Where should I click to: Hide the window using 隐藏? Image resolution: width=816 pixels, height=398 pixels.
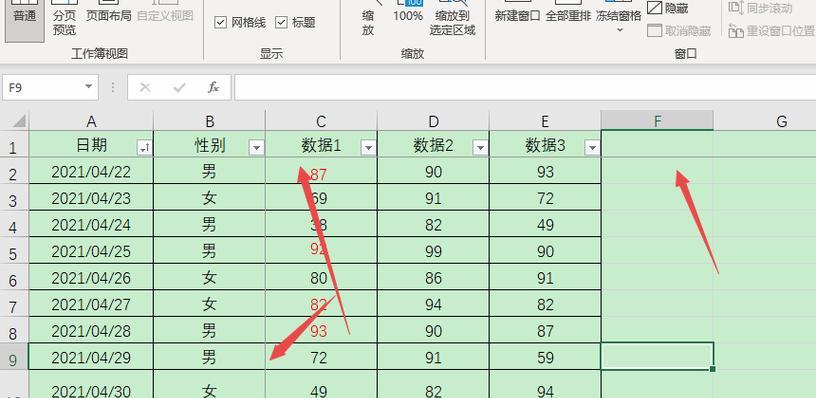[668, 8]
